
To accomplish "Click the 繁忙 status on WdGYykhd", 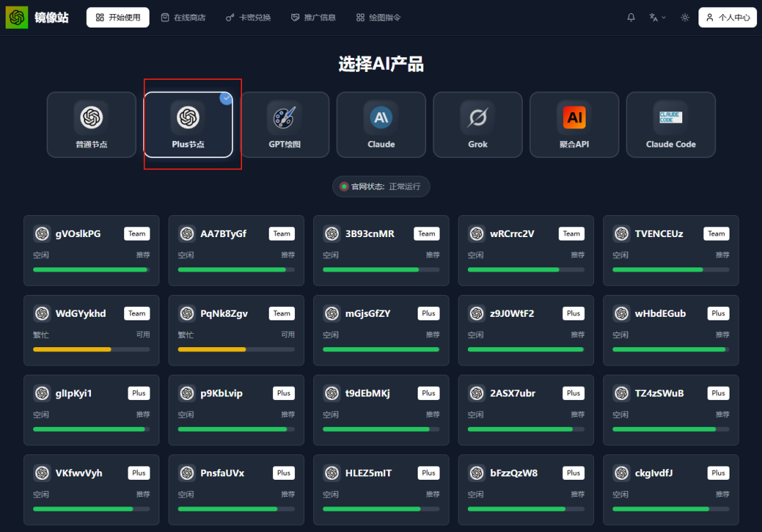I will [41, 334].
